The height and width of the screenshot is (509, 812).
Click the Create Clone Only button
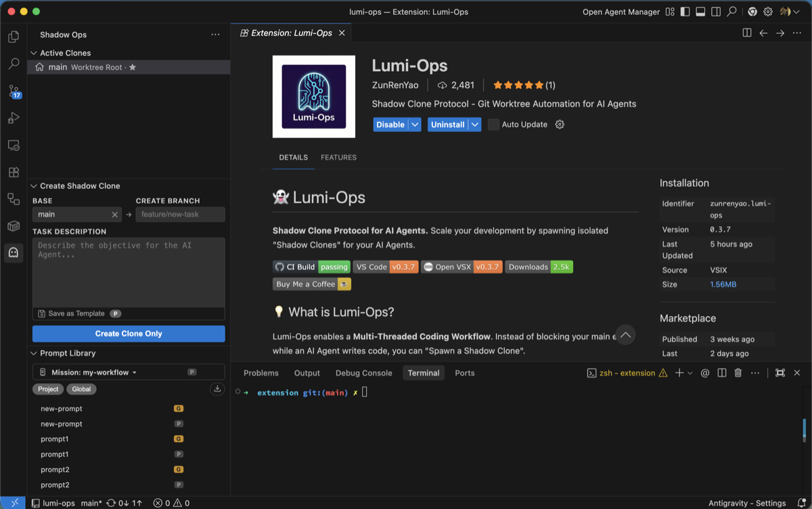128,334
